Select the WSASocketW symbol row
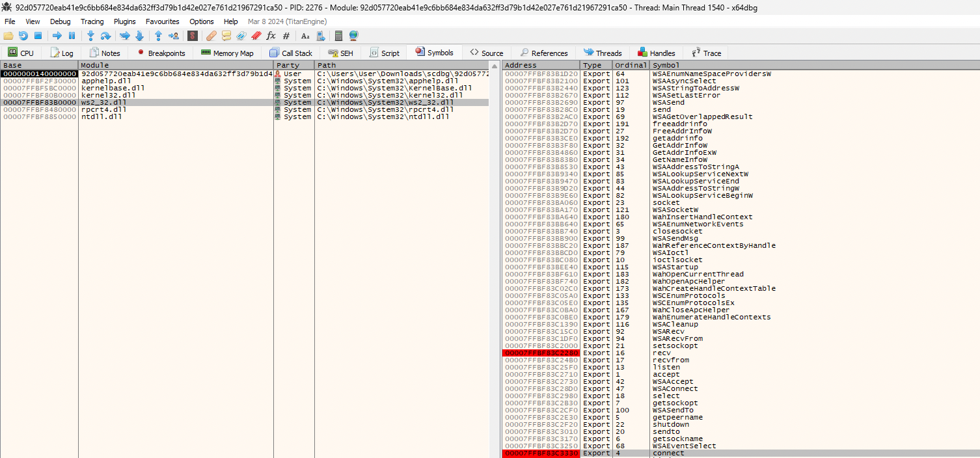 [x=741, y=210]
